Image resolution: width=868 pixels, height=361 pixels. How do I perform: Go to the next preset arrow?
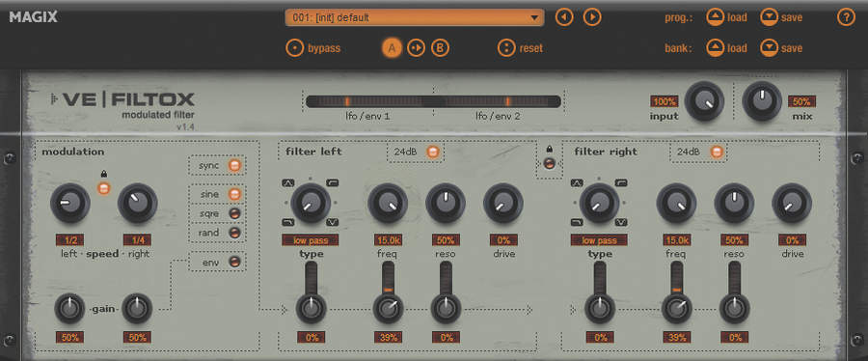click(592, 17)
